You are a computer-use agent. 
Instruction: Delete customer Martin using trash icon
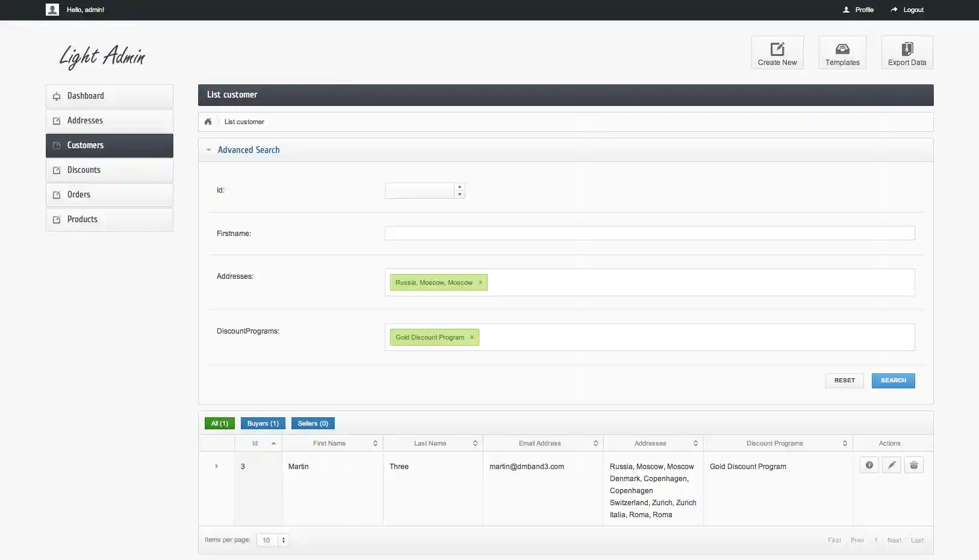click(x=914, y=465)
